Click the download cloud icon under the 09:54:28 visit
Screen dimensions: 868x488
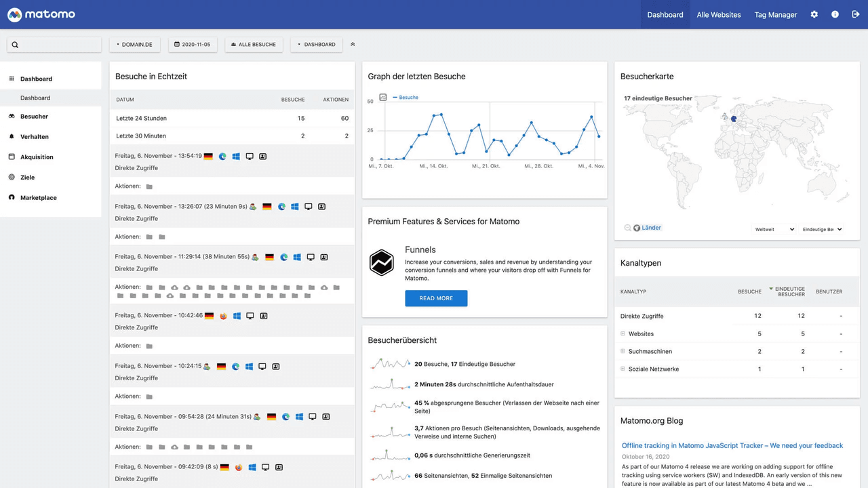click(x=174, y=447)
